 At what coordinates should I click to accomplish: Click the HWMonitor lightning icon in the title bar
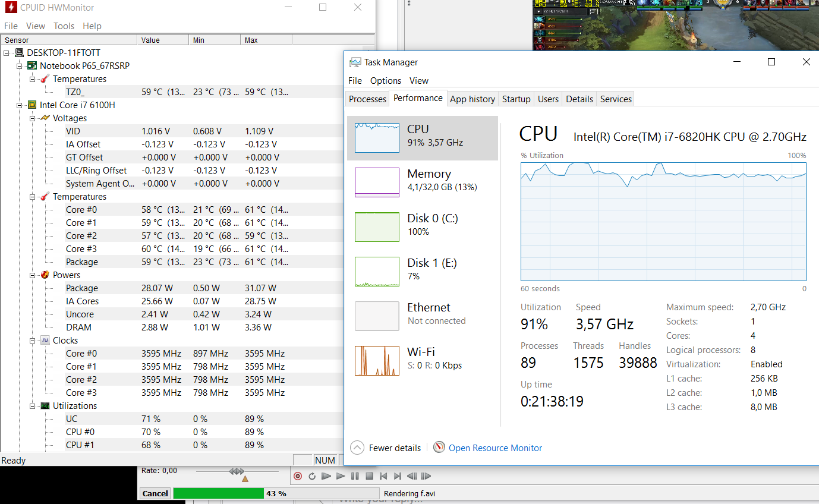pyautogui.click(x=10, y=8)
